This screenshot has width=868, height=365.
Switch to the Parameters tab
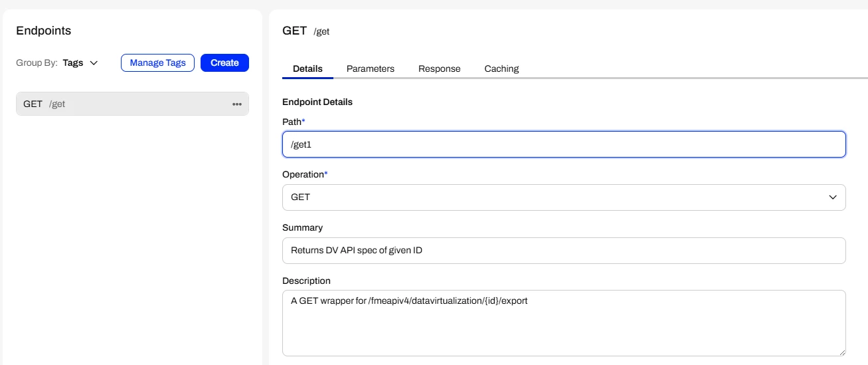[x=370, y=68]
